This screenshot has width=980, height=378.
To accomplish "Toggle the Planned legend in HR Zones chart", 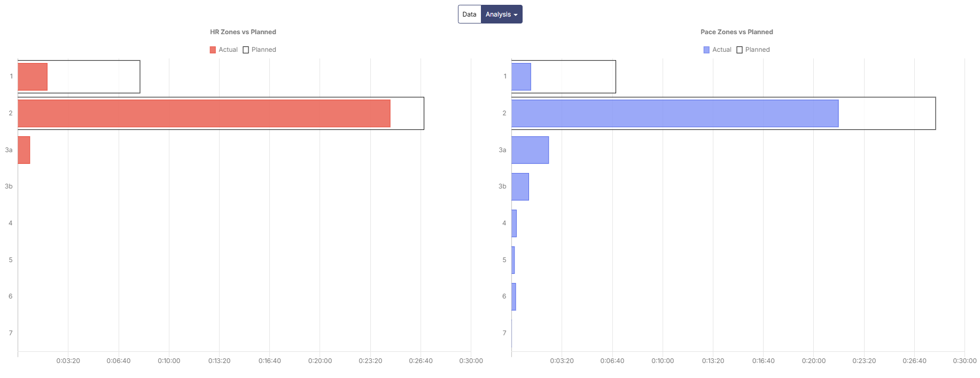I will coord(260,50).
